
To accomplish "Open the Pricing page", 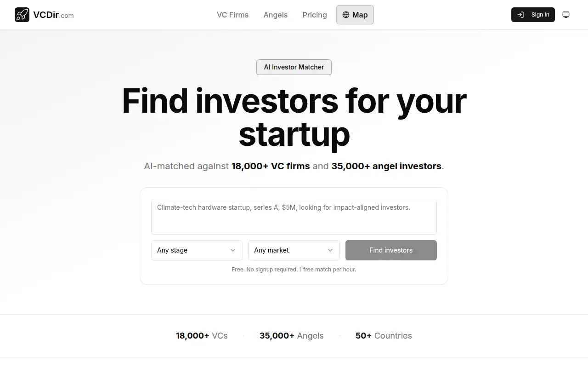I will pyautogui.click(x=315, y=15).
